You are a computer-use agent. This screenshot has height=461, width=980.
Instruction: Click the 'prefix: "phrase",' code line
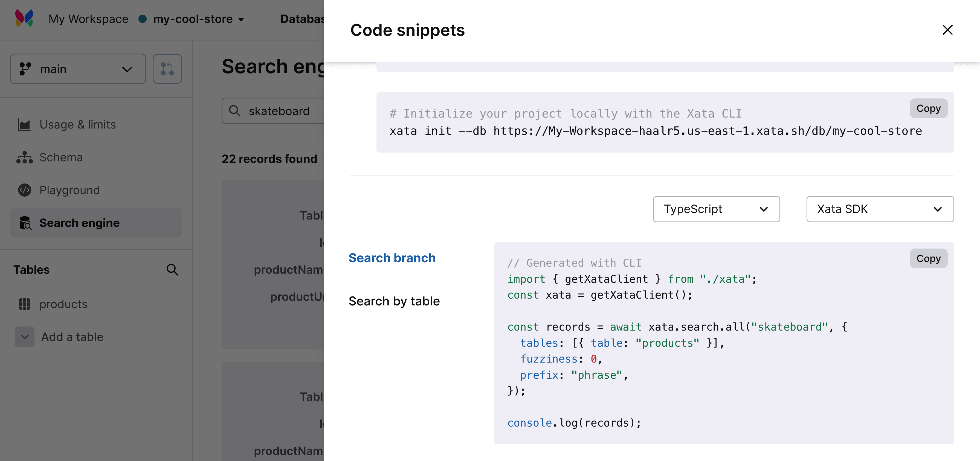pos(574,375)
